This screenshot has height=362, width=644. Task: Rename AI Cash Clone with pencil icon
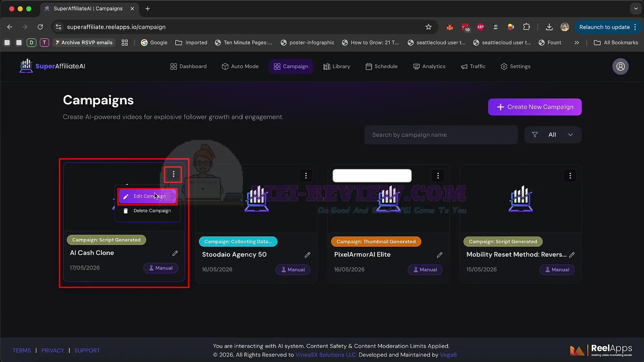175,253
